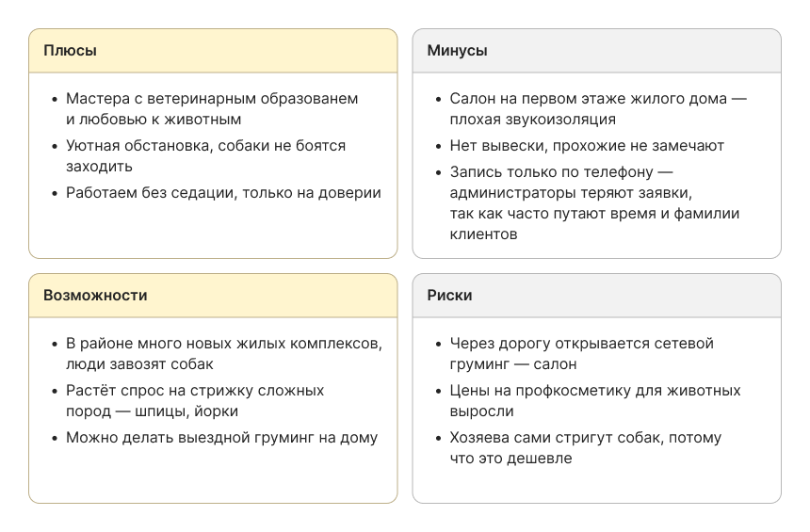Click «Хозяева сами стригут собак» item

(585, 438)
